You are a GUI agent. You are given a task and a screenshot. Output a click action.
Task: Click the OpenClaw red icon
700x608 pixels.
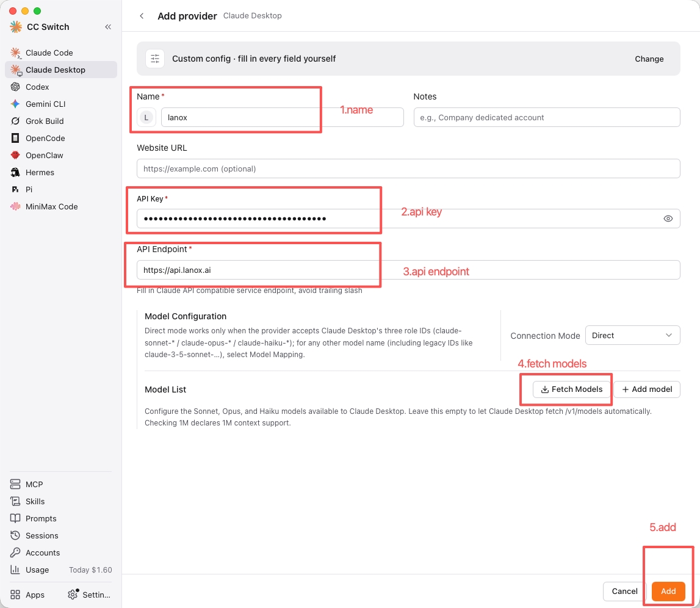point(15,155)
